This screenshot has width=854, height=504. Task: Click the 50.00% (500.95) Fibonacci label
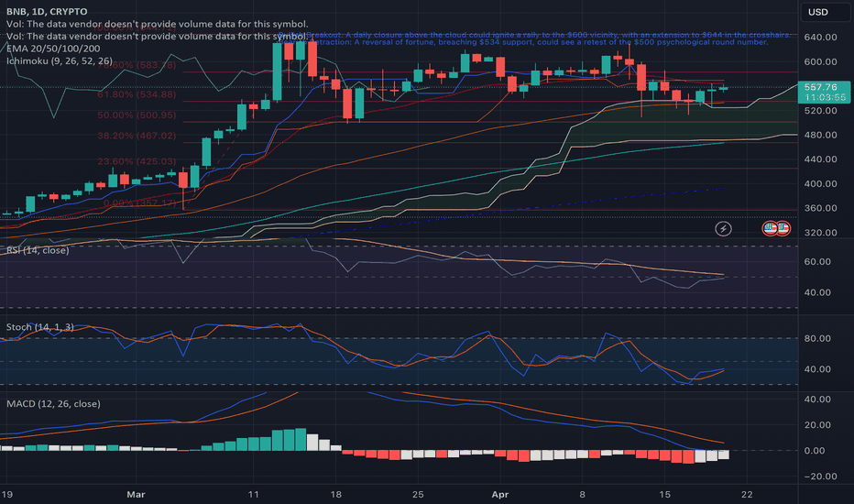(137, 115)
